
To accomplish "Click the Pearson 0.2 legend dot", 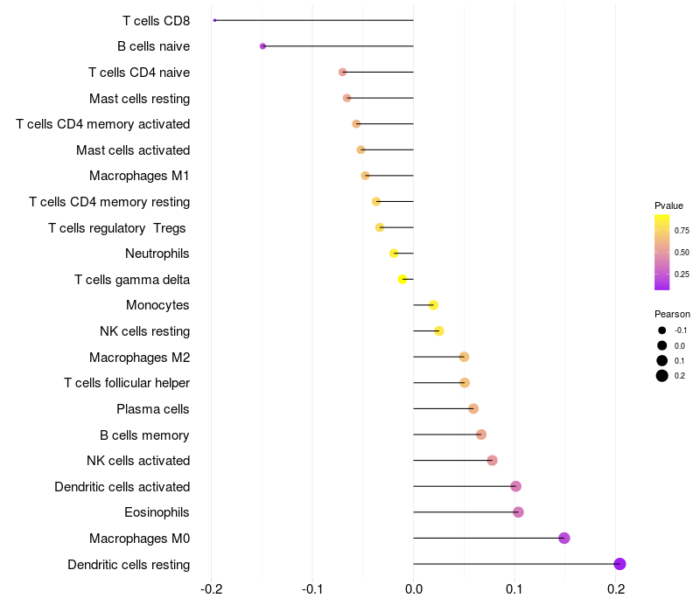I will (662, 376).
